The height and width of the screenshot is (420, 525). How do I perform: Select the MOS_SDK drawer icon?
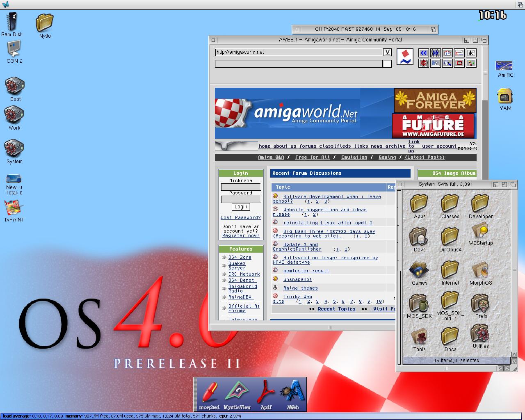pos(419,306)
